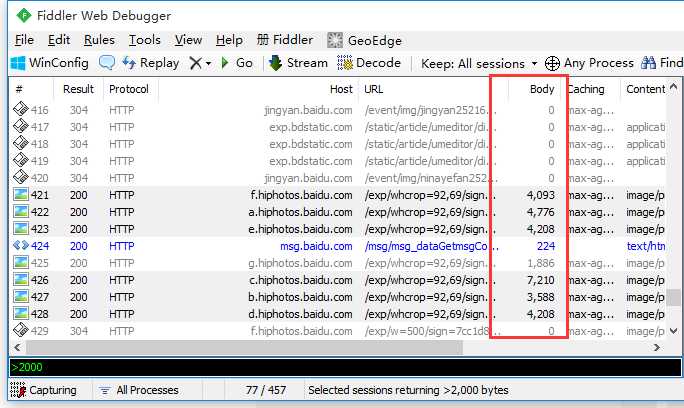The height and width of the screenshot is (408, 684).
Task: Click the Find binoculars icon
Action: coord(649,63)
